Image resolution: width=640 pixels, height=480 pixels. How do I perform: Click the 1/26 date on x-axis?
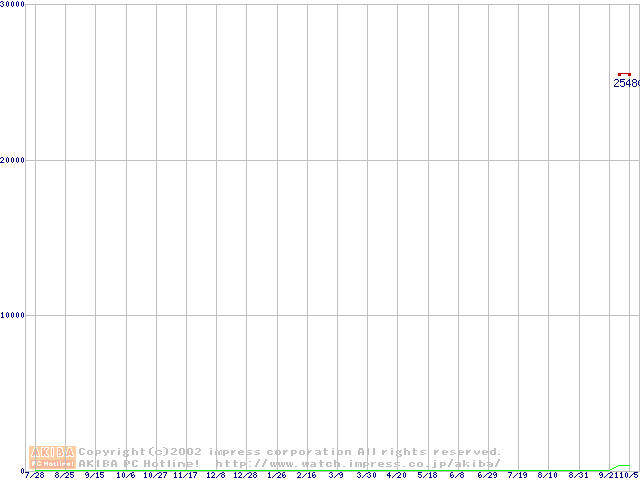(x=276, y=475)
